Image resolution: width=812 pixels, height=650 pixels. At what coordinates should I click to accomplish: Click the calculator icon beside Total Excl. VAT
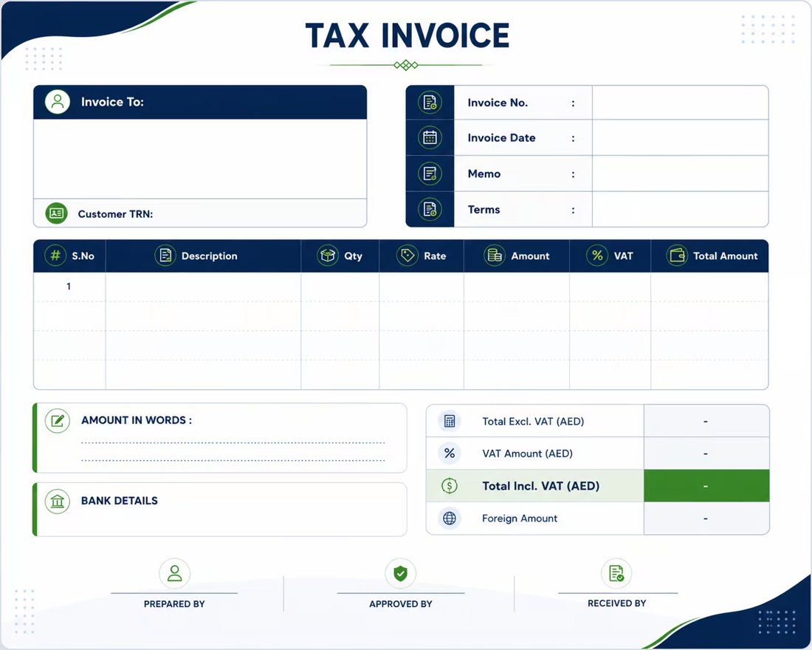pyautogui.click(x=450, y=421)
